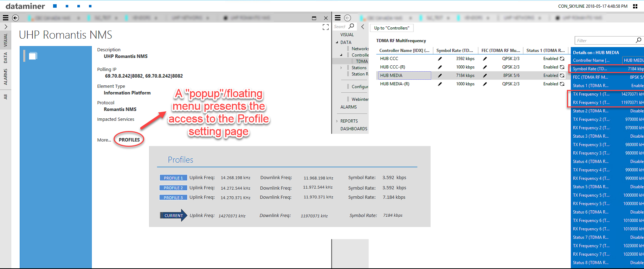
Task: Select Networks tree item
Action: (x=360, y=49)
